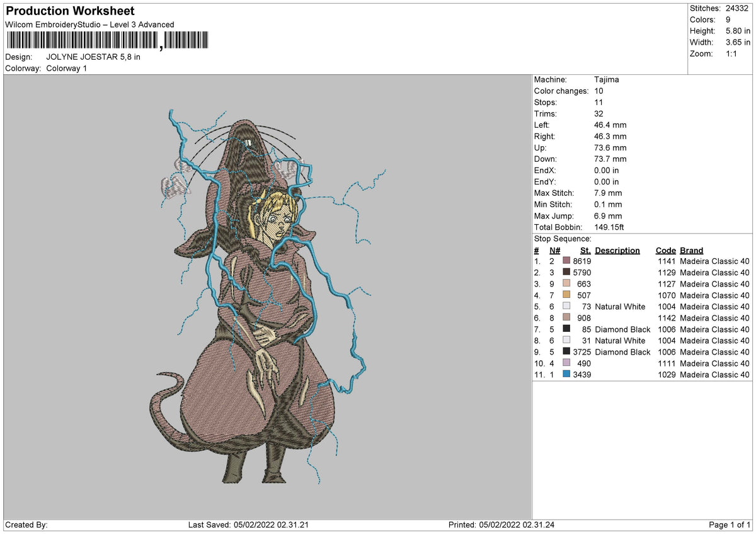This screenshot has height=534, width=756.
Task: Click the Stops value 11
Action: pyautogui.click(x=599, y=102)
